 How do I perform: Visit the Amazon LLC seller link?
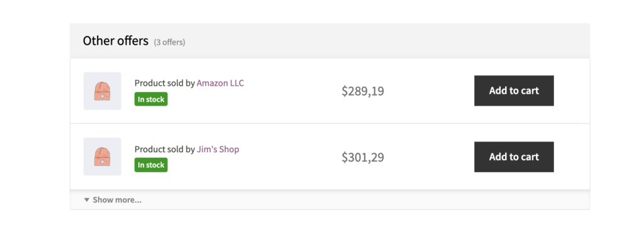pos(220,83)
